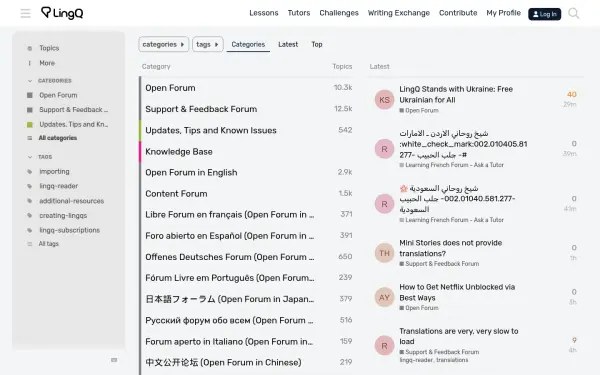The width and height of the screenshot is (600, 375).
Task: Open the KS user avatar
Action: point(384,100)
